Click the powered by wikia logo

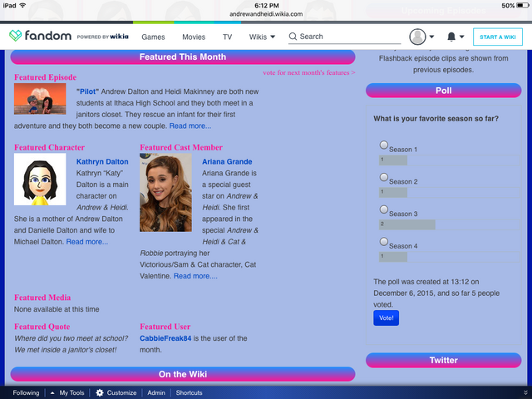pyautogui.click(x=102, y=37)
